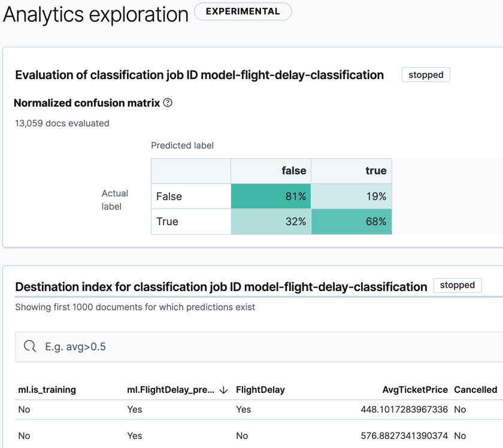Click the EXPERIMENTAL badge next to page title
This screenshot has width=503, height=448.
point(243,11)
